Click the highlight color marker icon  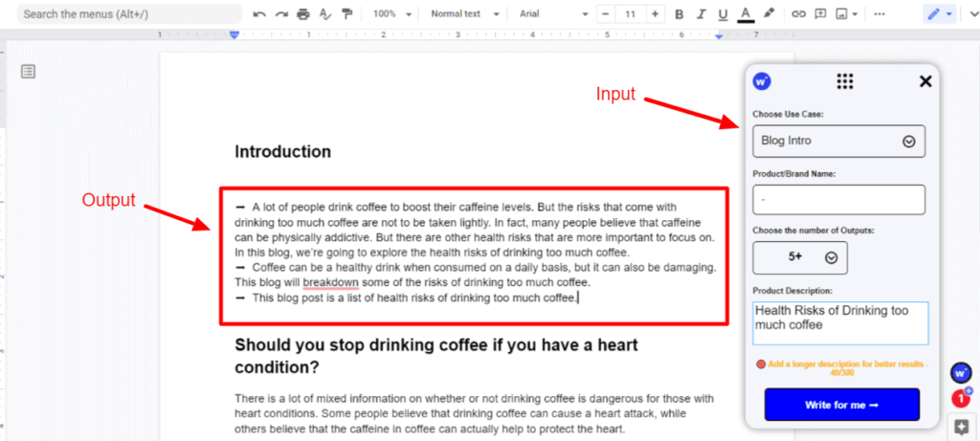pos(769,14)
